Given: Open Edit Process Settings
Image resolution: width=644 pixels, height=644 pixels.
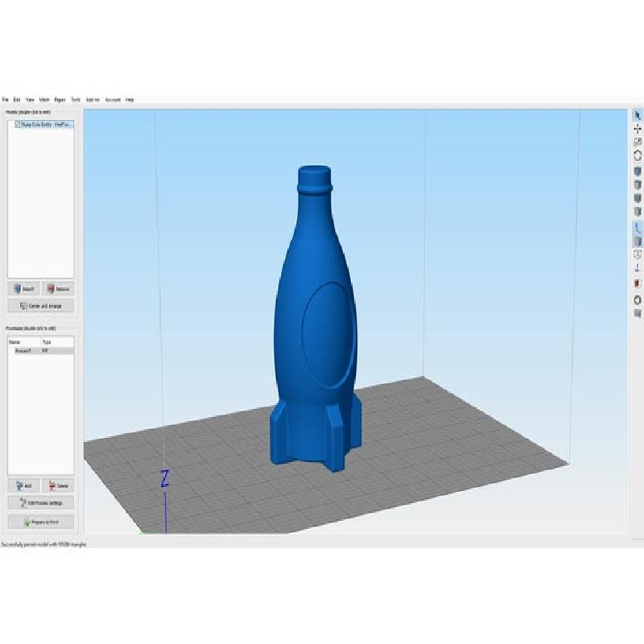Looking at the screenshot, I should pyautogui.click(x=41, y=502).
